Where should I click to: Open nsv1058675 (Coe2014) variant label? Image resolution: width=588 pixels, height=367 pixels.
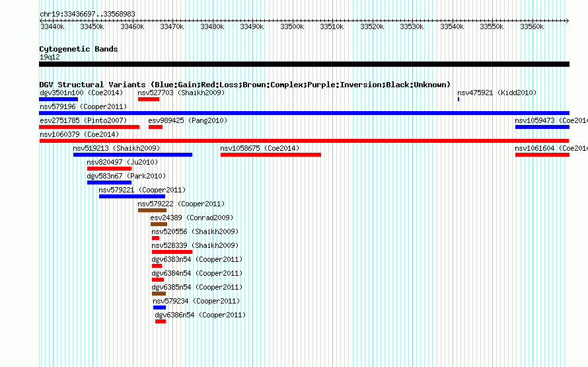point(260,148)
